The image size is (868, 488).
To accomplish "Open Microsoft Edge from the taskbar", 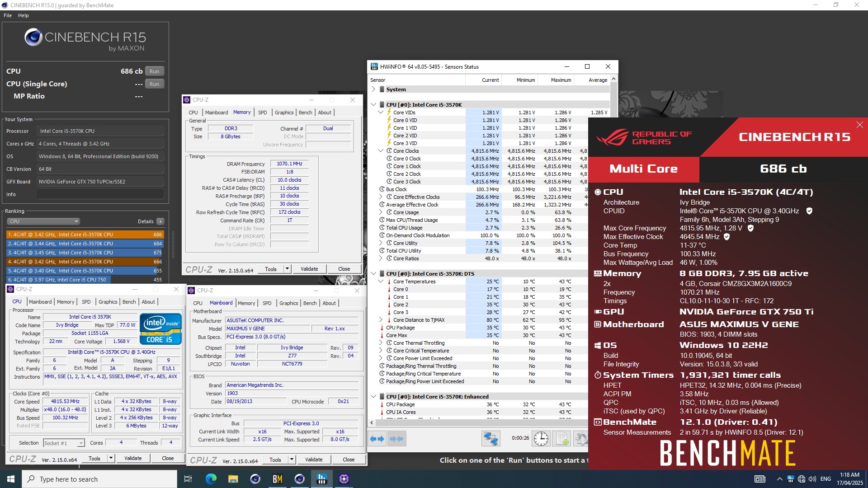I will tap(211, 479).
